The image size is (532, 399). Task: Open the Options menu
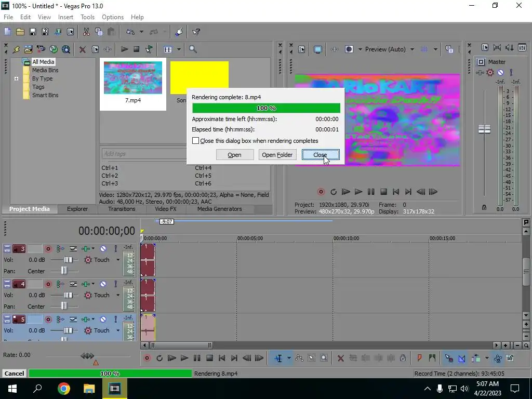pos(113,17)
